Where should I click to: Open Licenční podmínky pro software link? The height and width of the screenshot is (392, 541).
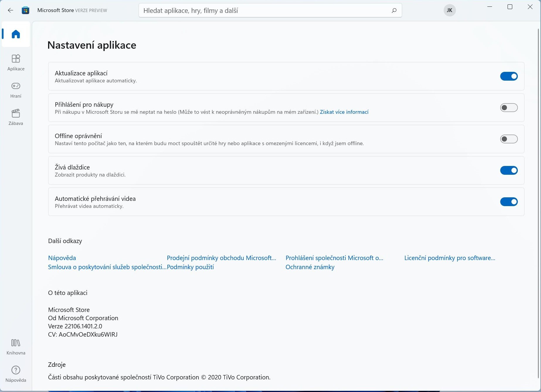click(450, 258)
